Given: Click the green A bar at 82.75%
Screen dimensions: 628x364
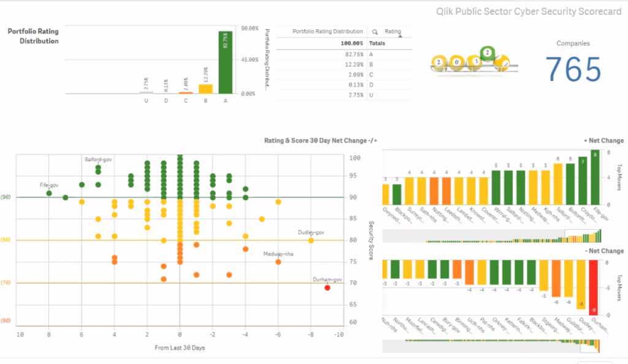Looking at the screenshot, I should [226, 63].
